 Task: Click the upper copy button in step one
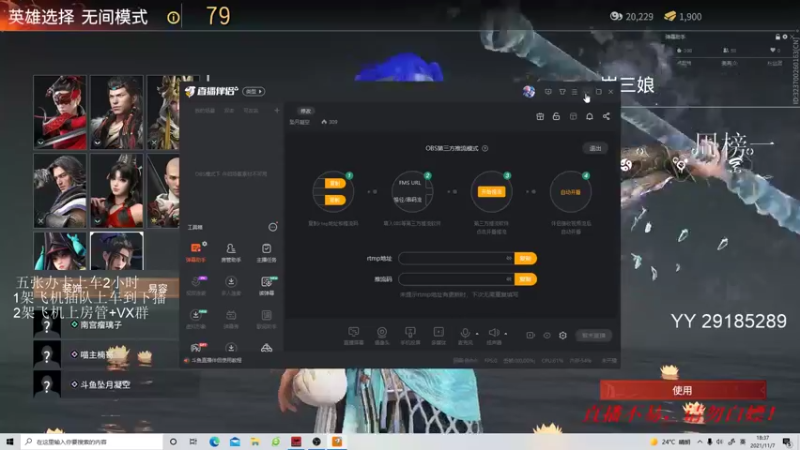(335, 184)
